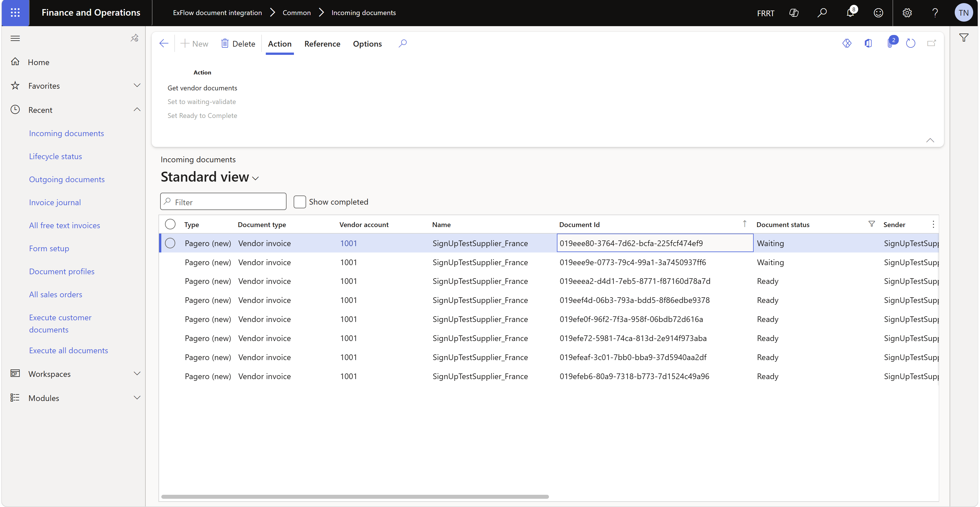Refresh the page
This screenshot has height=507, width=980.
pyautogui.click(x=910, y=43)
